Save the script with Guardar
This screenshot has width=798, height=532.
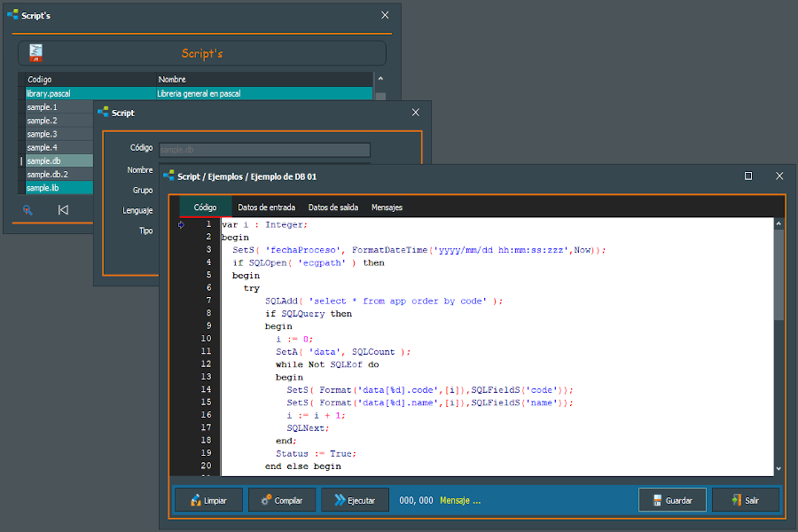click(x=672, y=500)
